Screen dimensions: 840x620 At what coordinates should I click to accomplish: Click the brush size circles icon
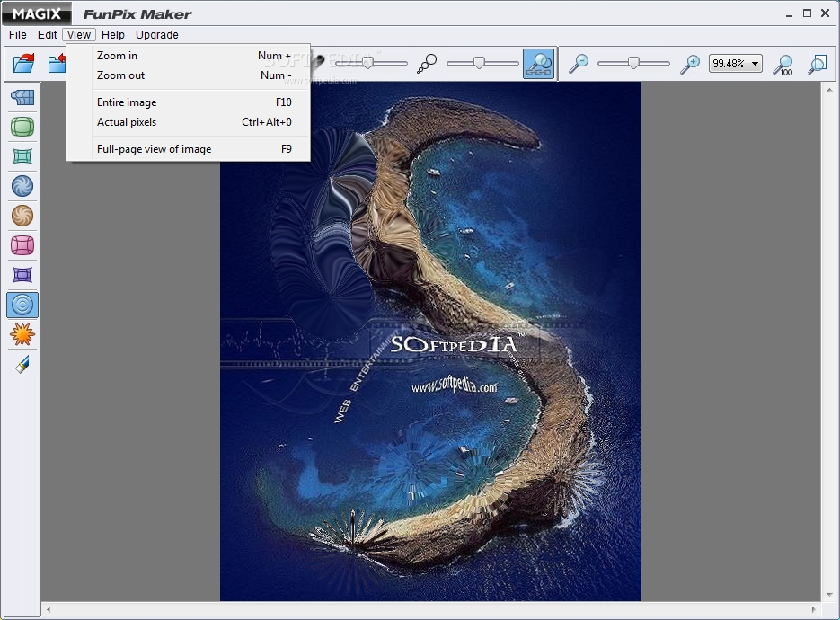427,63
